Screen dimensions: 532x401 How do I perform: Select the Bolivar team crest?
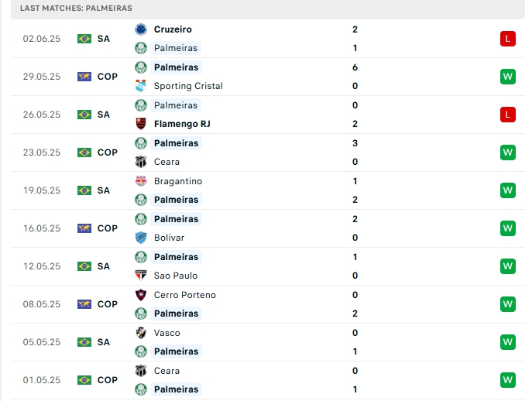(141, 238)
